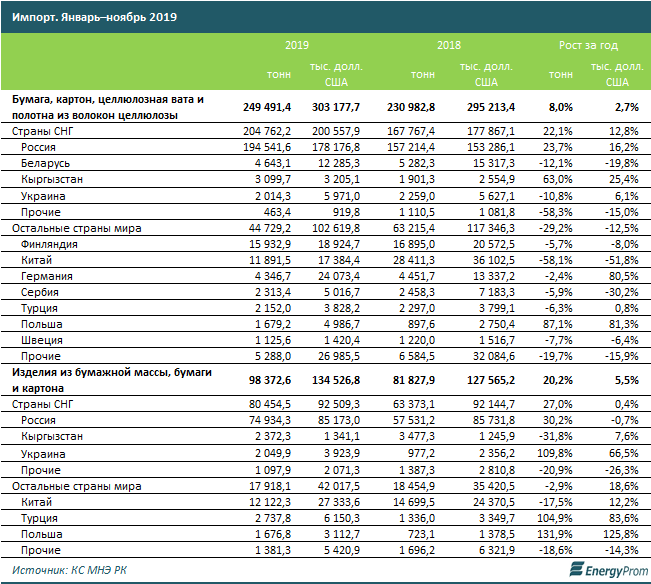Select the 2019 column group header
Image resolution: width=651 pixels, height=584 pixels.
click(297, 45)
